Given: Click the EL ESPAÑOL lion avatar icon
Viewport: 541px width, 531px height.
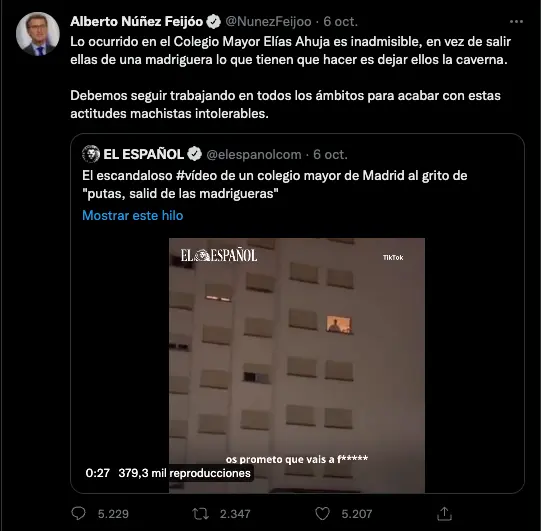Looking at the screenshot, I should [x=91, y=154].
